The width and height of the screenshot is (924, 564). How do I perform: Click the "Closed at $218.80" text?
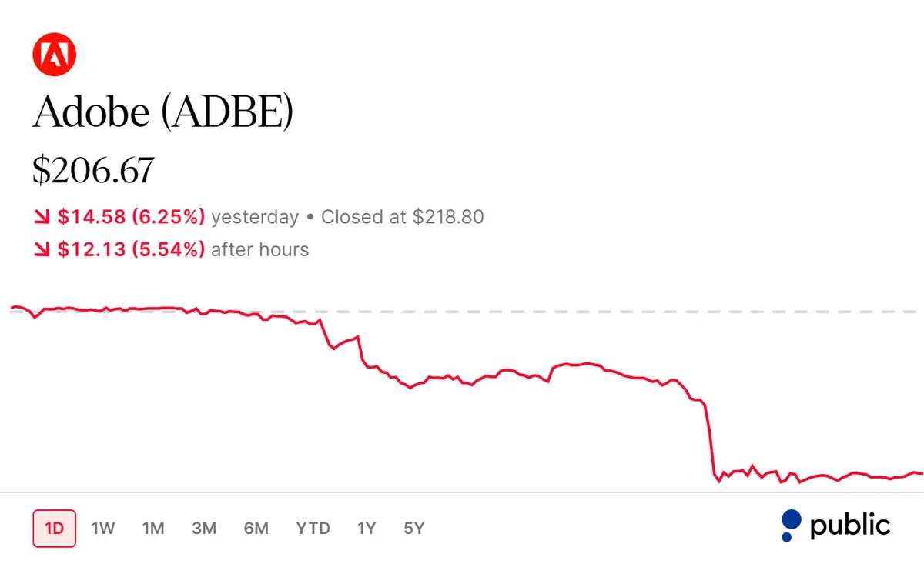point(403,217)
